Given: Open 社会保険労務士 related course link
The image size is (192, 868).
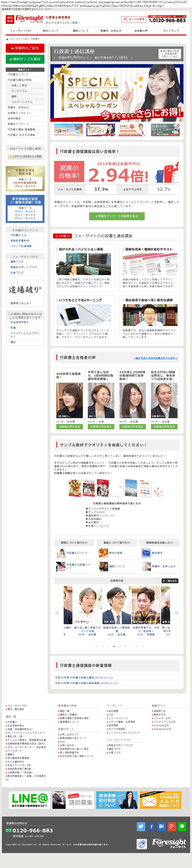Looking at the screenshot, I should coord(20,322).
